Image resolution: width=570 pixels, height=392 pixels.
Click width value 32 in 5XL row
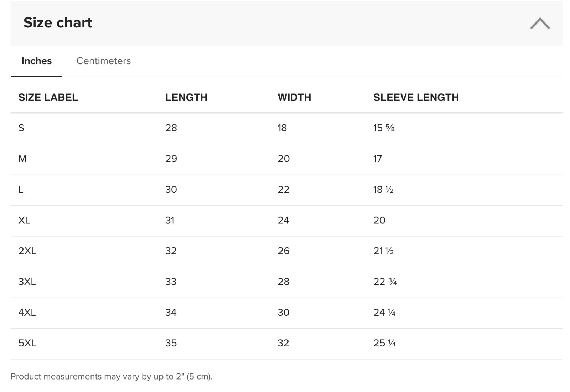(x=284, y=343)
